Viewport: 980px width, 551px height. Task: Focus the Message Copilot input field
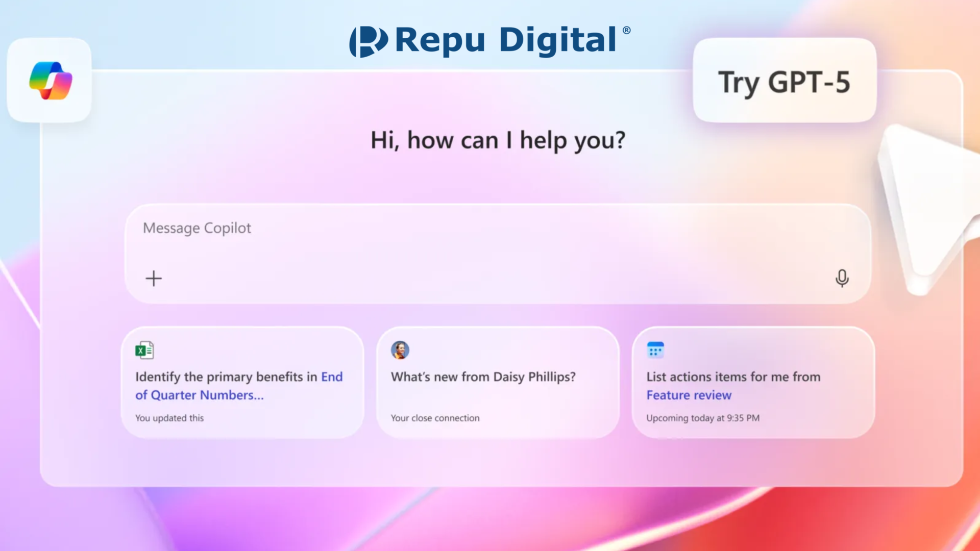pos(498,254)
